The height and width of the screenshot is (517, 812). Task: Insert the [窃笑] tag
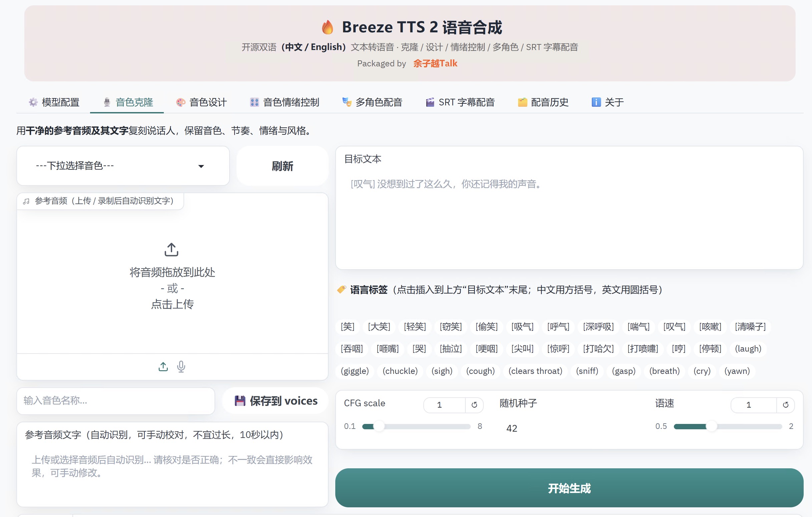[450, 327]
